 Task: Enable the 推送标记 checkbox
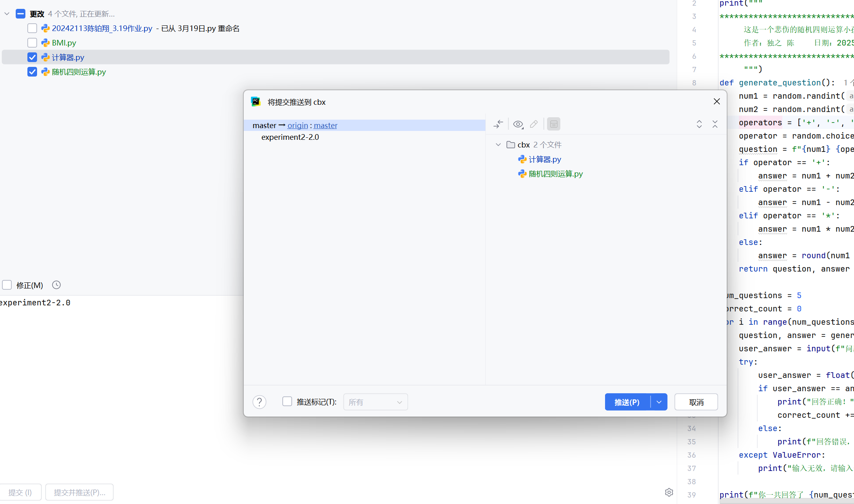click(287, 401)
